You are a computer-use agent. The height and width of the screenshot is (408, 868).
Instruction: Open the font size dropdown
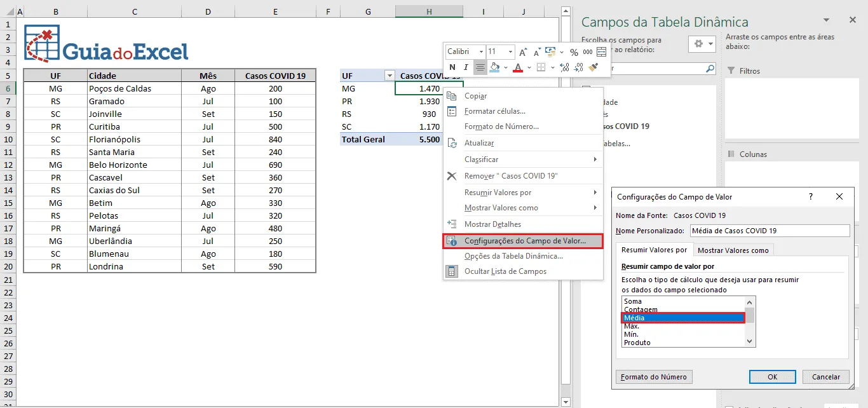point(510,52)
